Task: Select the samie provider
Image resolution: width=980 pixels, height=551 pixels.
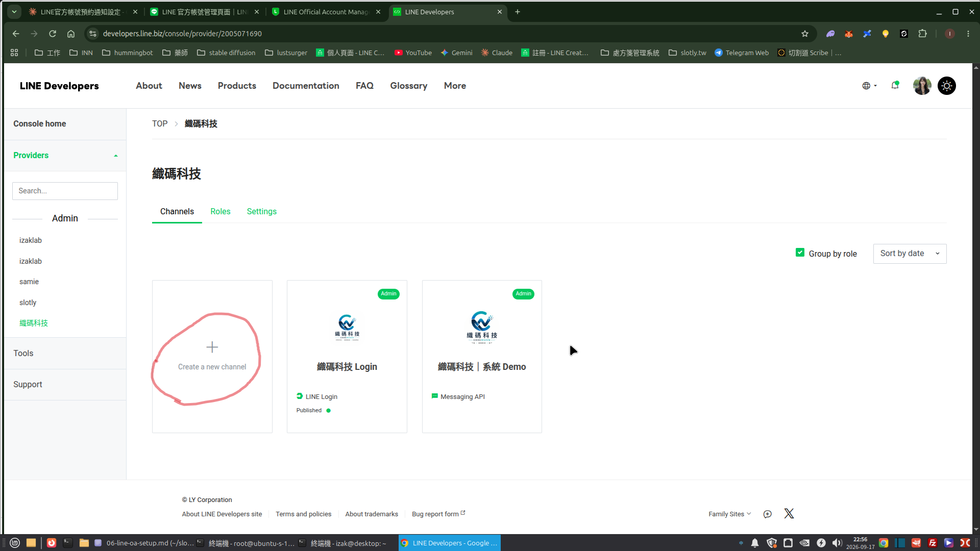Action: (29, 282)
